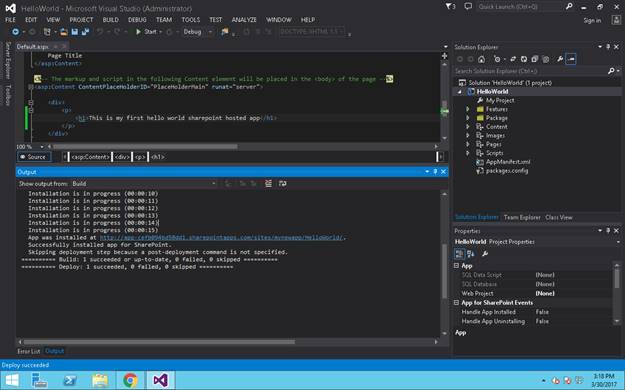Toggle Word Wrap in Output window

(283, 183)
